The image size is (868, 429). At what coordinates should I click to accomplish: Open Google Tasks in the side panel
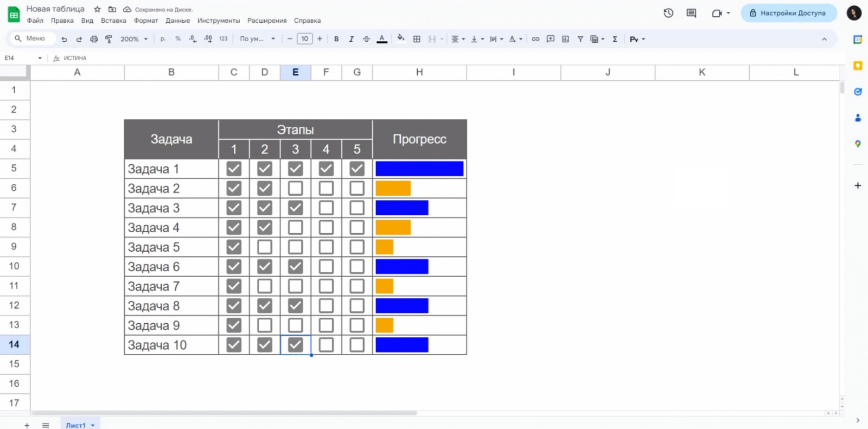click(x=858, y=92)
